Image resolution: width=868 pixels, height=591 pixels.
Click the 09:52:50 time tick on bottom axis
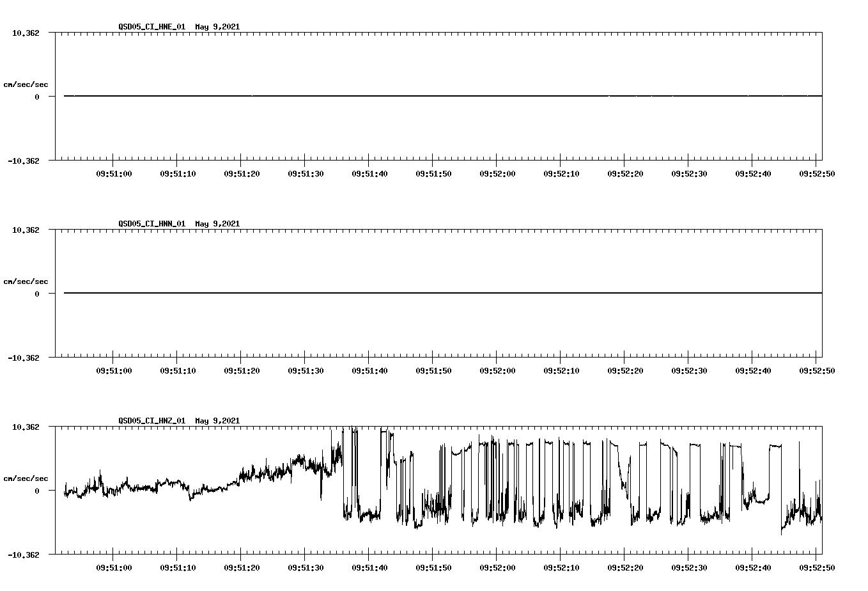(817, 567)
